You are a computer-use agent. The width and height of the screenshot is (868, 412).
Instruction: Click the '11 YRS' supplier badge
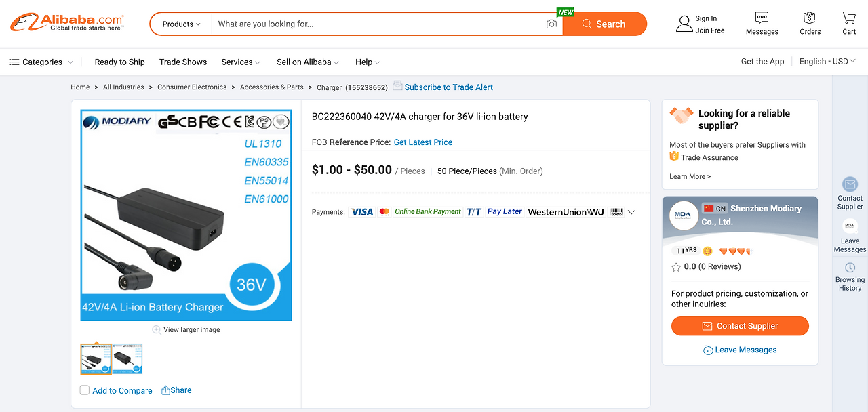[686, 251]
